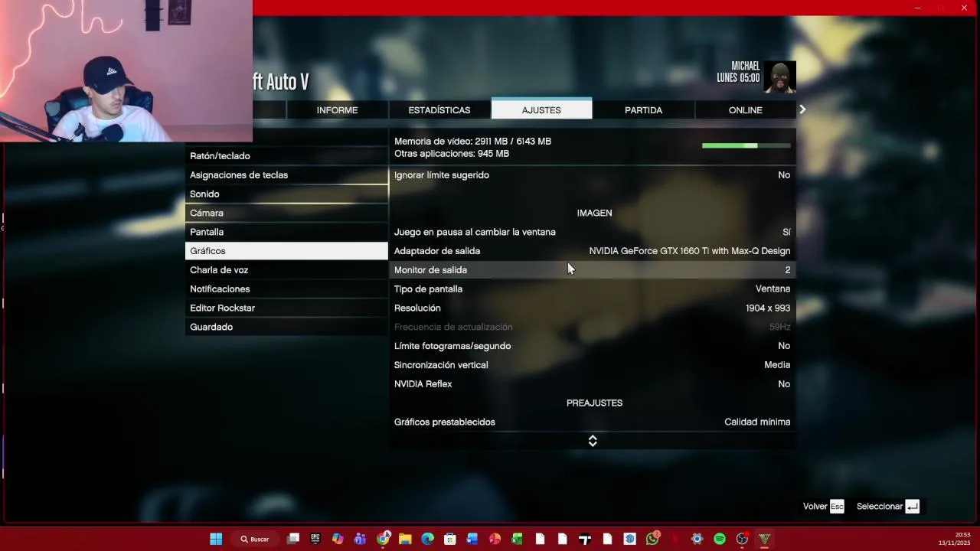Toggle Ignorar límite sugerido option

[x=593, y=175]
